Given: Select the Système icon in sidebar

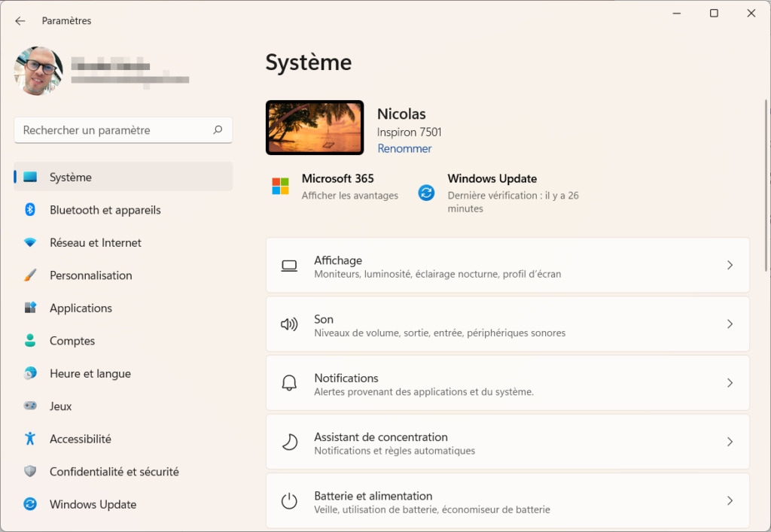Looking at the screenshot, I should pos(30,177).
